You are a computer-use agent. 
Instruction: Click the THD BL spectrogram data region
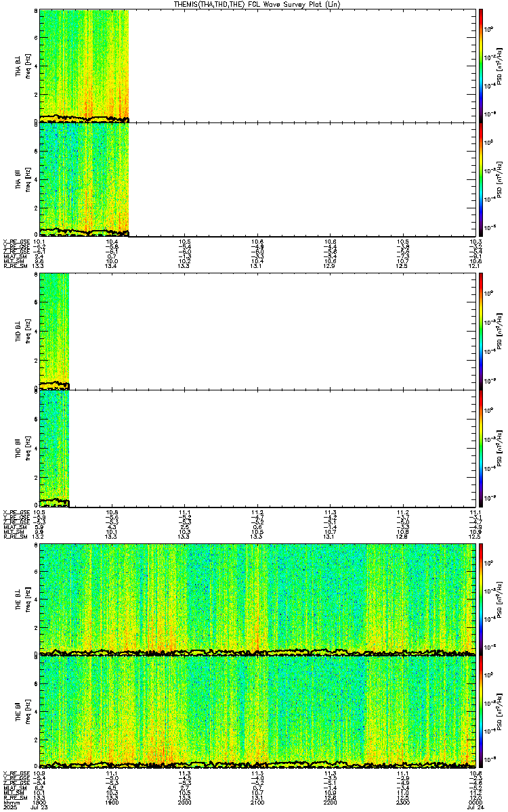(x=54, y=331)
